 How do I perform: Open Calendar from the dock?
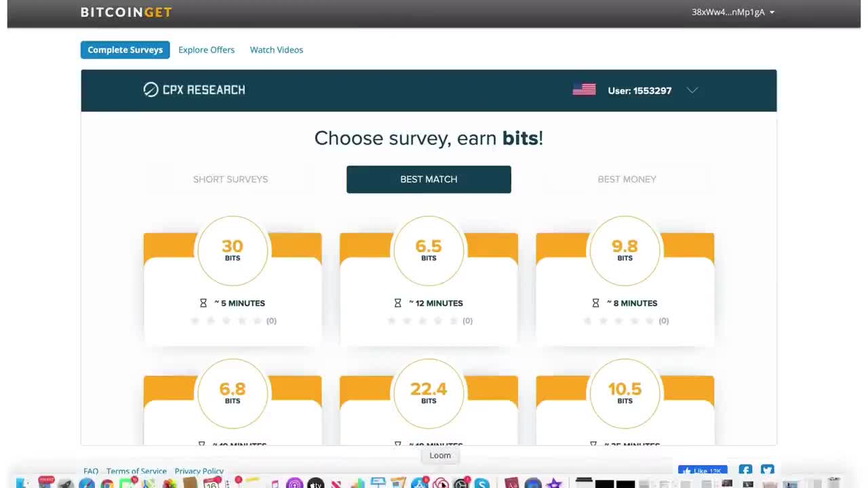point(211,483)
